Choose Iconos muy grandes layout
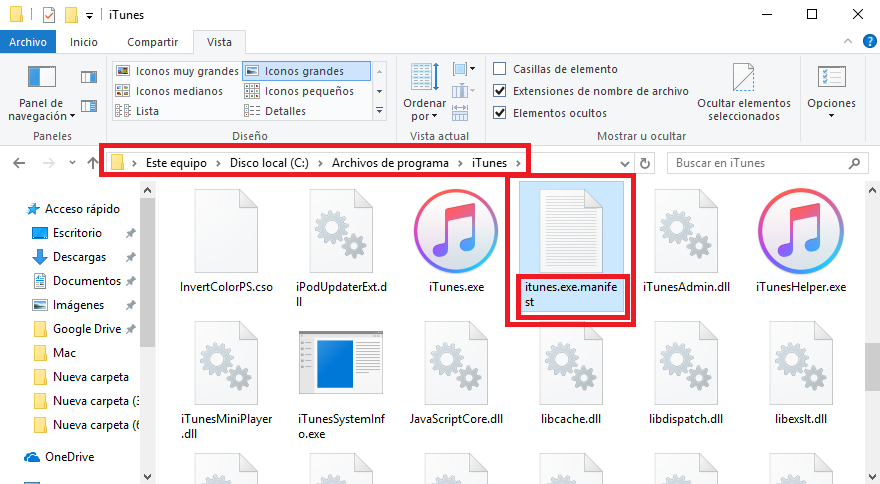Image resolution: width=880 pixels, height=484 pixels. point(177,71)
